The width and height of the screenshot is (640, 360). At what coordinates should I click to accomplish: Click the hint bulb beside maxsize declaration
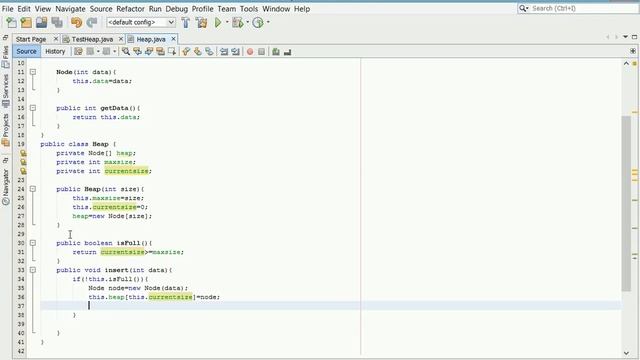tap(23, 162)
